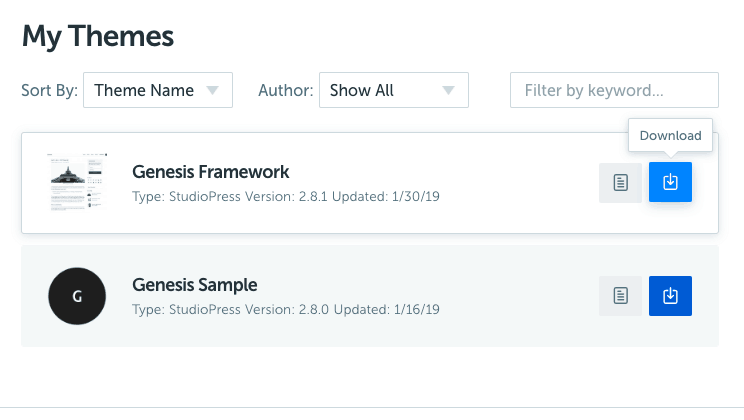Expand the Author "Show All" dropdown

pos(393,90)
